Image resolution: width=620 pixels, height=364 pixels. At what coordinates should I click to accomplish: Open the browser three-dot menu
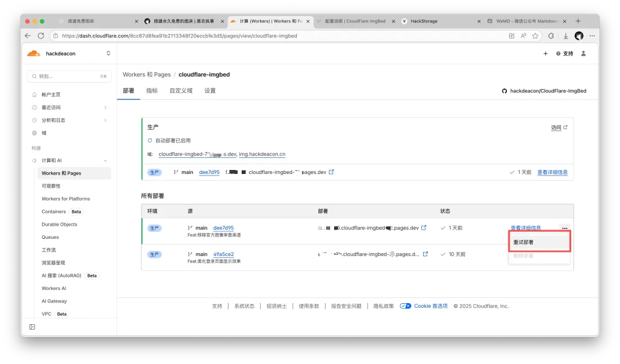[592, 36]
